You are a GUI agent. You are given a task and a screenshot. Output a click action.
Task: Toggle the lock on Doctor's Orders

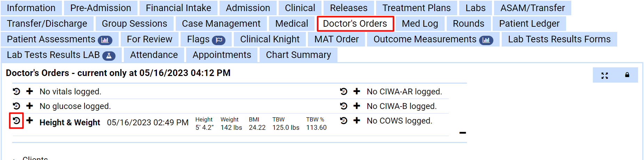point(627,75)
